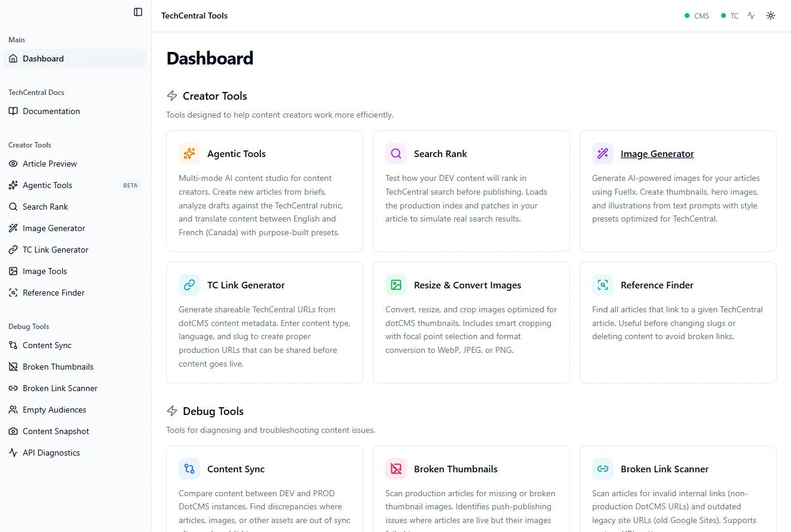Check the CMS status indicator
791x532 pixels.
click(x=697, y=16)
